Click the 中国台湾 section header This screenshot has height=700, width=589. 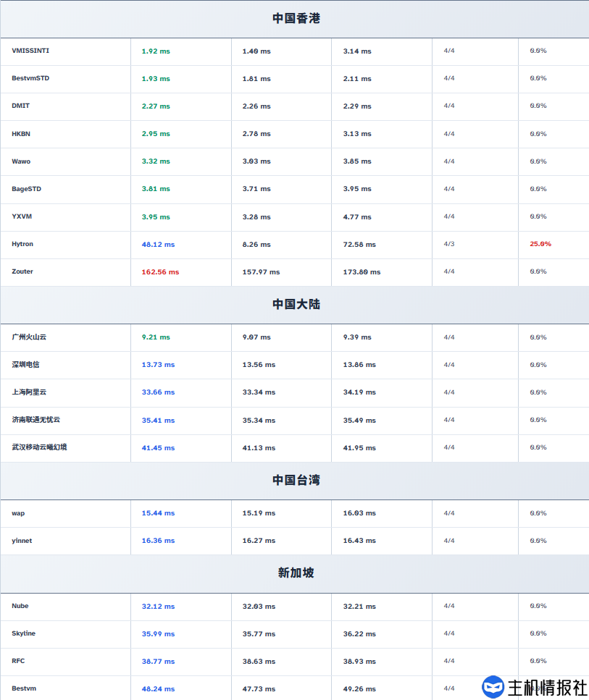[296, 480]
